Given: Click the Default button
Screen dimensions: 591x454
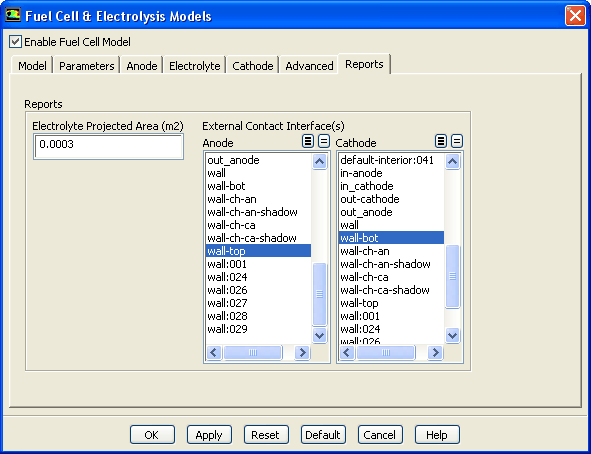Looking at the screenshot, I should (323, 435).
